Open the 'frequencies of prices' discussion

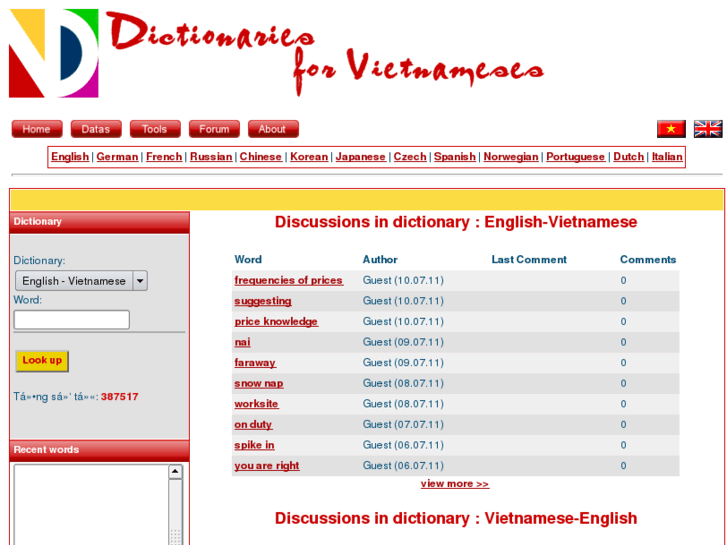point(288,280)
